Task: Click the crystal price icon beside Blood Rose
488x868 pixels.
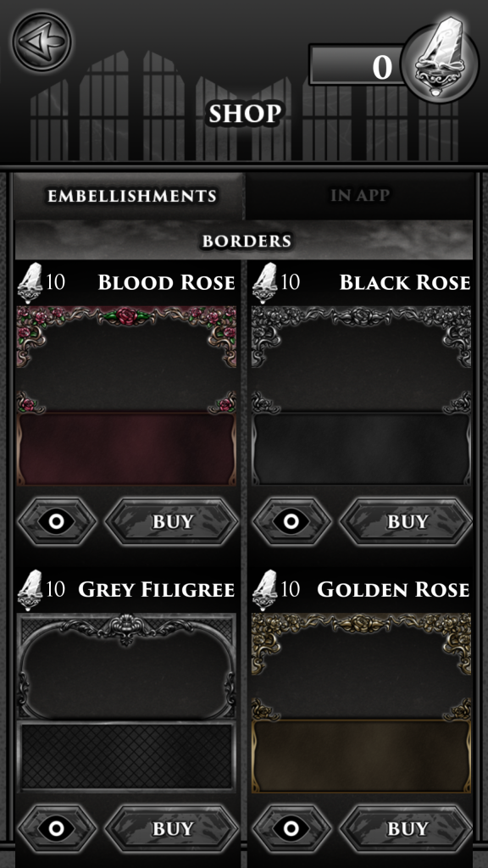Action: click(x=30, y=283)
